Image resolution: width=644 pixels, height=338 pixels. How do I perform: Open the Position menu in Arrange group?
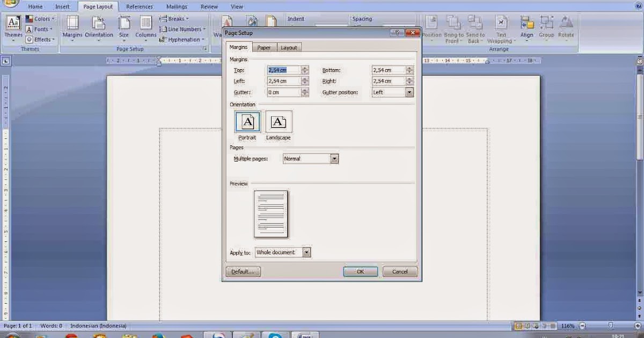431,28
